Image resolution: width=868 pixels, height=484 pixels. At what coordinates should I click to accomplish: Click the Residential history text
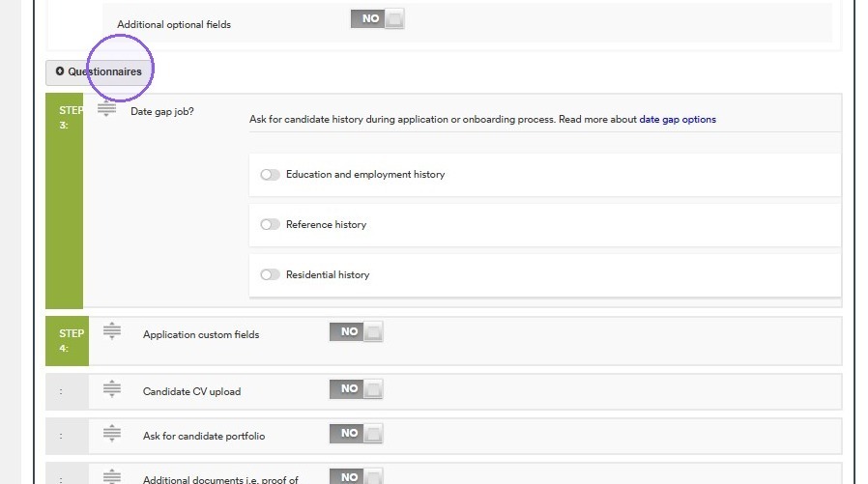tap(328, 275)
